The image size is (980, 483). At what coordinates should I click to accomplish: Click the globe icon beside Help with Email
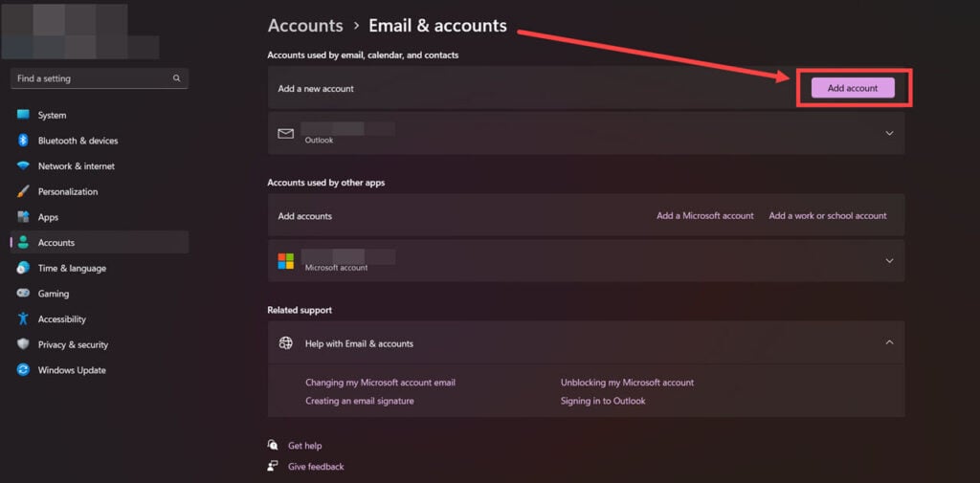click(x=285, y=343)
